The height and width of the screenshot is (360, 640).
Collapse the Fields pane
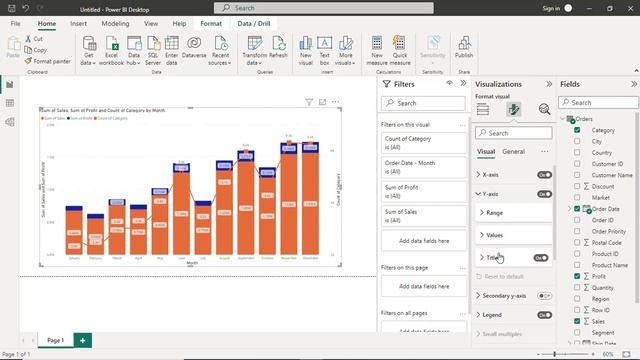(633, 84)
